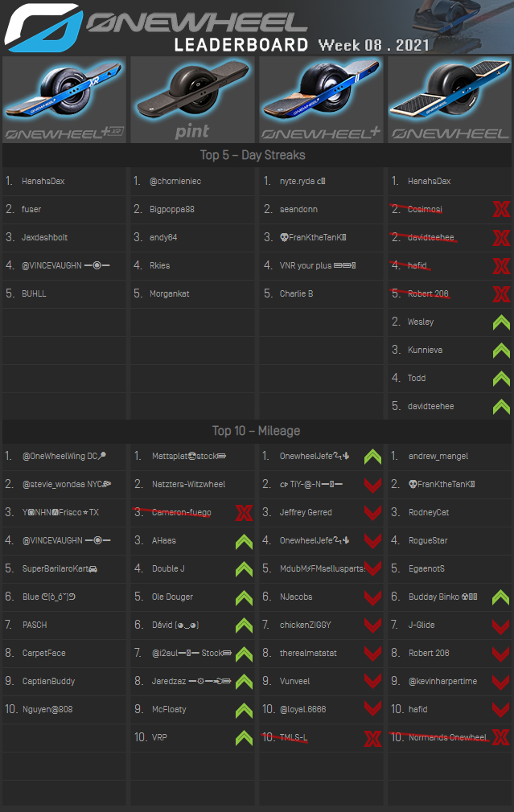Click the red X beside Cosimosi
The image size is (514, 812).
[500, 210]
